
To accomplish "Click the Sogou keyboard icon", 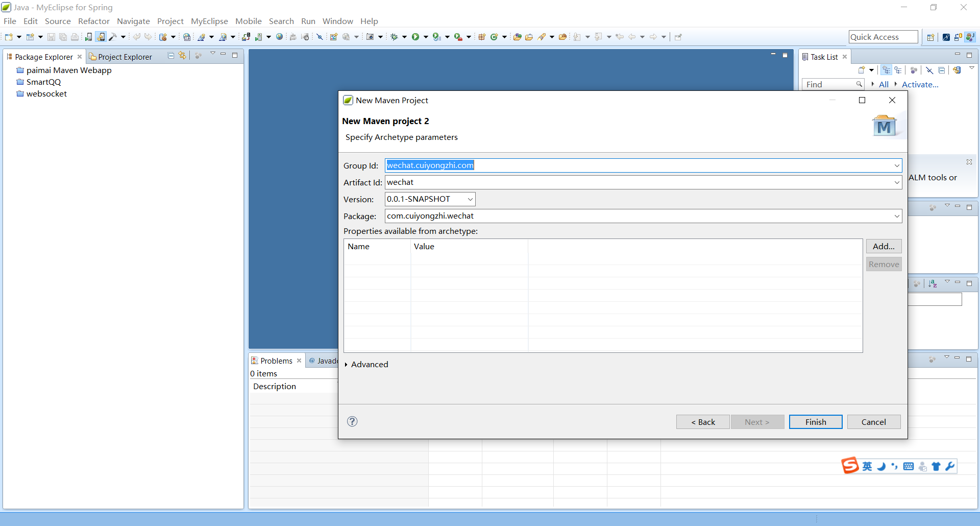I will (x=909, y=466).
